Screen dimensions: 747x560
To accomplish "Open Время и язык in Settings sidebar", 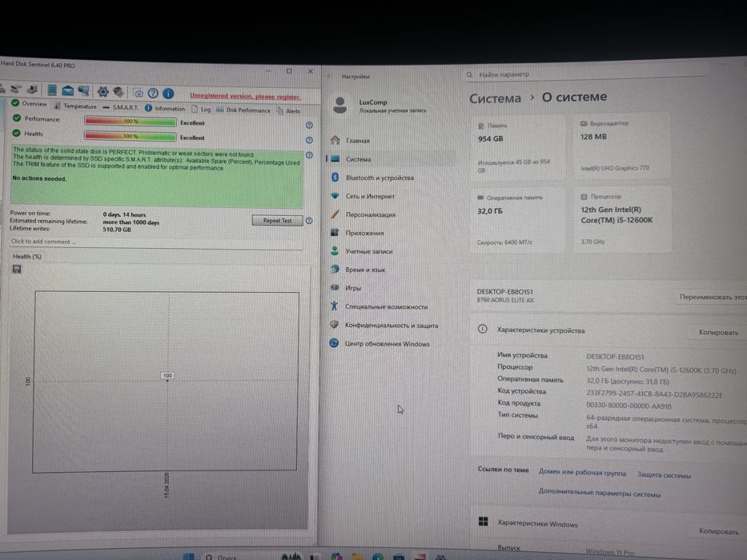I will (391, 270).
